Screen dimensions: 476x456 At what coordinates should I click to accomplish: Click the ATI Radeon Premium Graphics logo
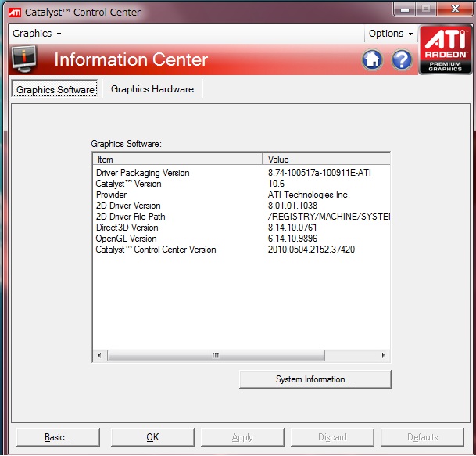[446, 49]
